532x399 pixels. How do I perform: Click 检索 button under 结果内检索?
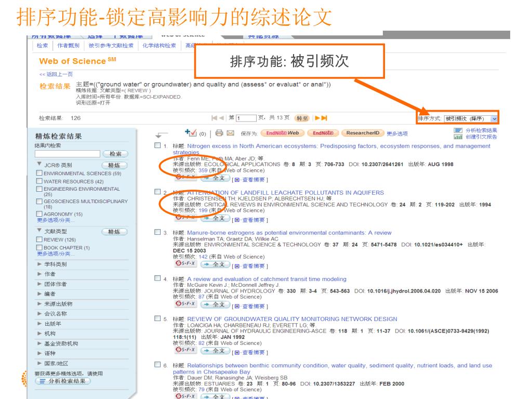point(115,154)
